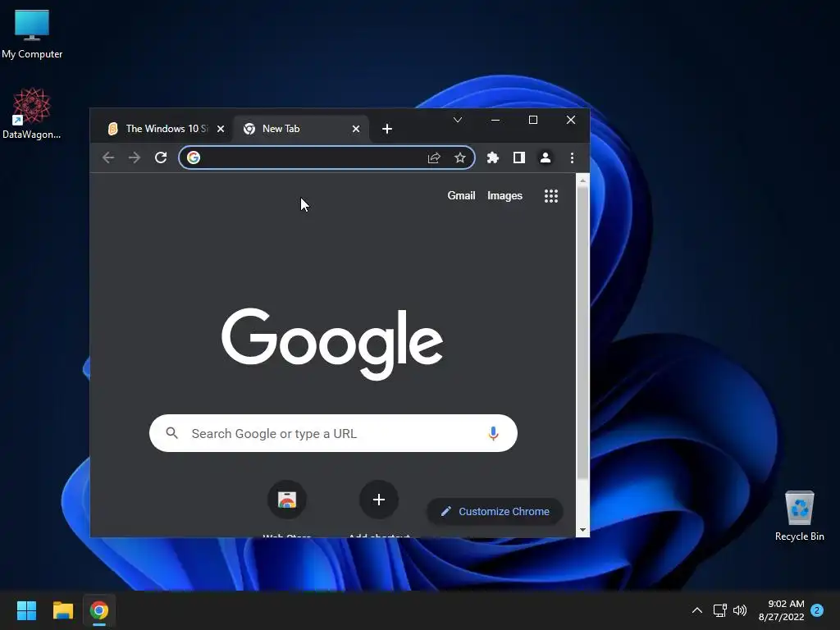This screenshot has height=630, width=840.
Task: Open the Chrome three-dot menu
Action: (572, 157)
